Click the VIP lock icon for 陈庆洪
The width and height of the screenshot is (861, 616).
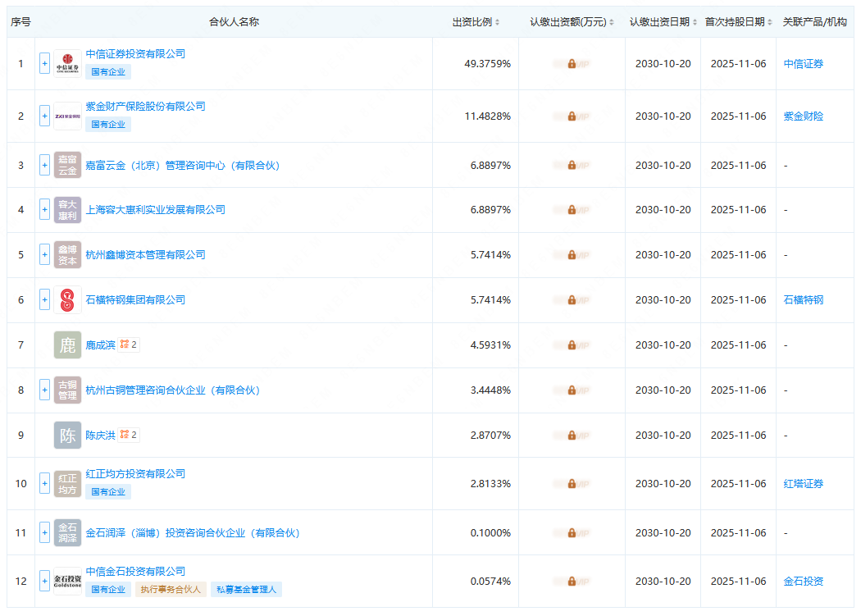[572, 436]
